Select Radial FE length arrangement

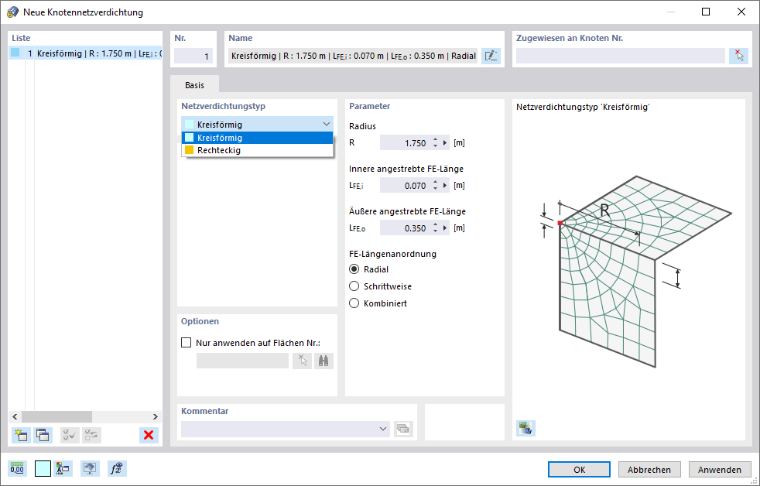[x=354, y=269]
